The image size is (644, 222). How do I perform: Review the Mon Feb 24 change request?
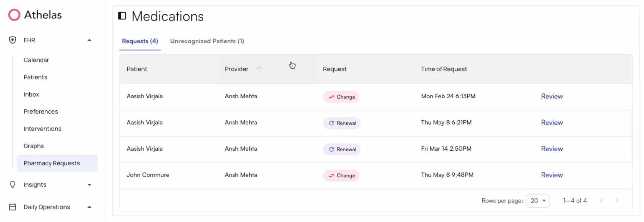(x=552, y=97)
